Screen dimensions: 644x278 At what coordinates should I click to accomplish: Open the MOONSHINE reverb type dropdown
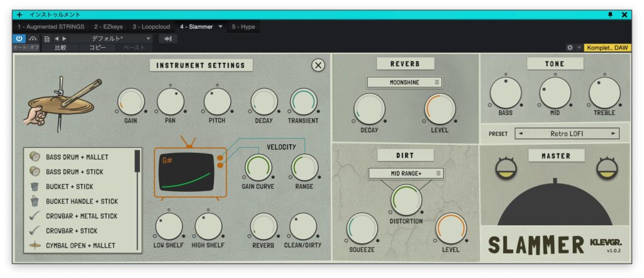point(404,82)
